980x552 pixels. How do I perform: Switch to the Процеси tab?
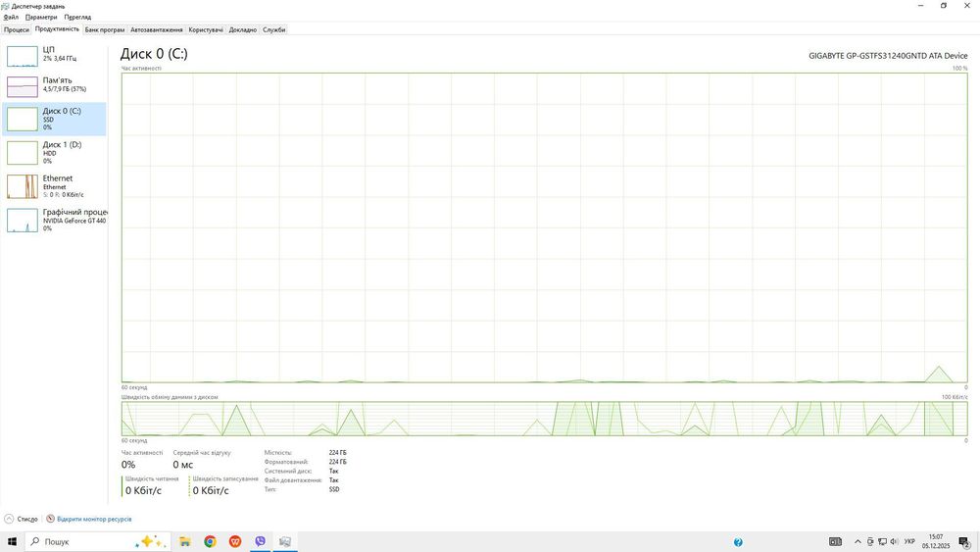point(17,29)
